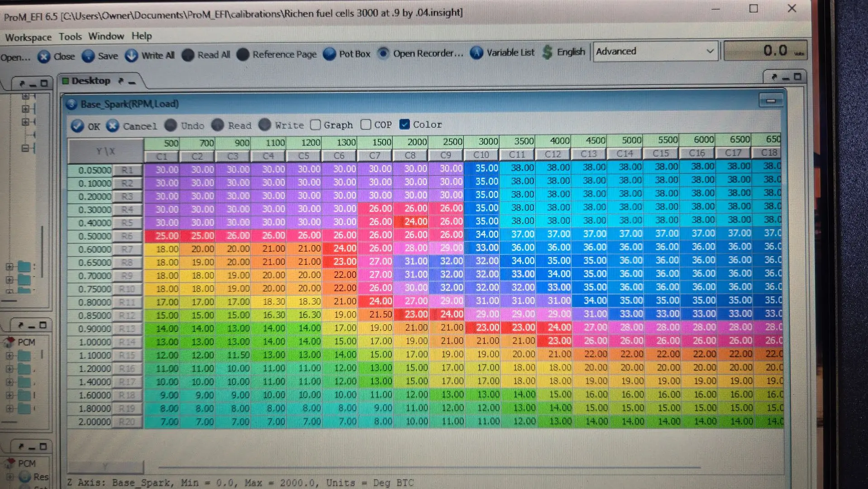868x489 pixels.
Task: Select column header C10 for 3000 RPM
Action: click(x=481, y=155)
